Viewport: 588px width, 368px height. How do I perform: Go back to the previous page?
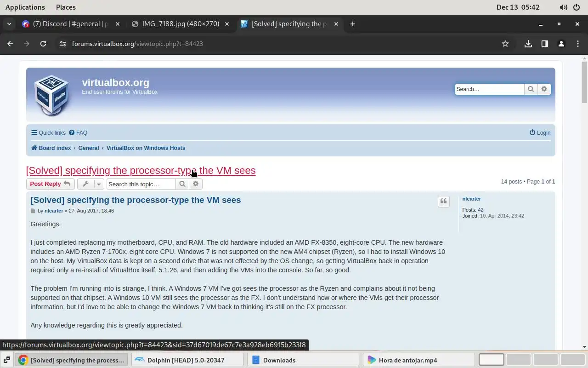pos(10,44)
